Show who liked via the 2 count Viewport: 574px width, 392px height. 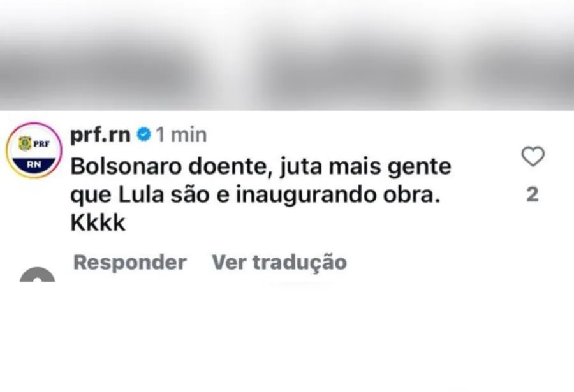(533, 194)
